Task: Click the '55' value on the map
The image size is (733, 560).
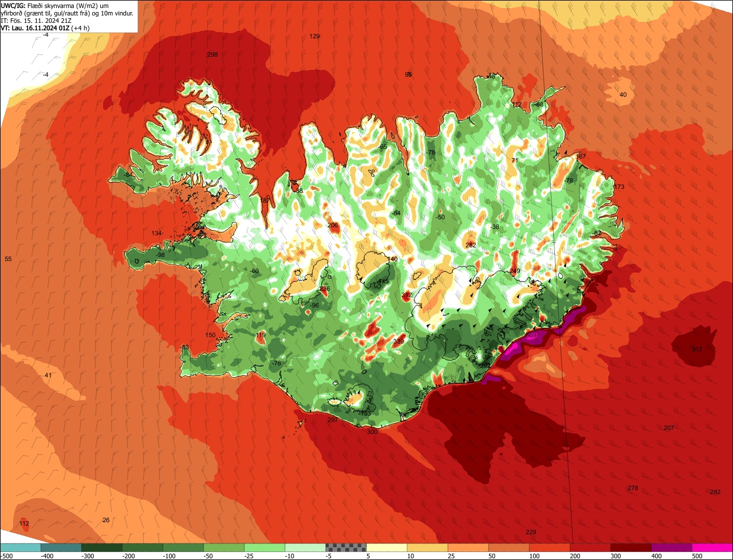Action: [x=8, y=259]
